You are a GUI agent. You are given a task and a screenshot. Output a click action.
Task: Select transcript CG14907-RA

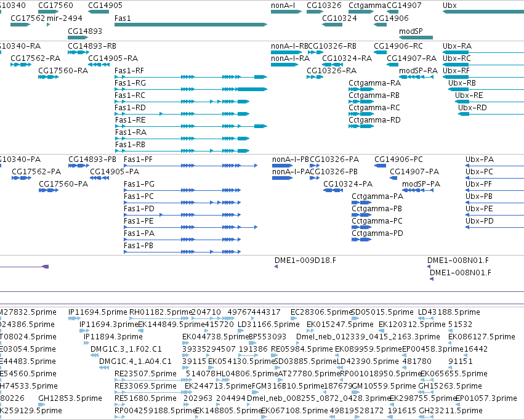393,65
